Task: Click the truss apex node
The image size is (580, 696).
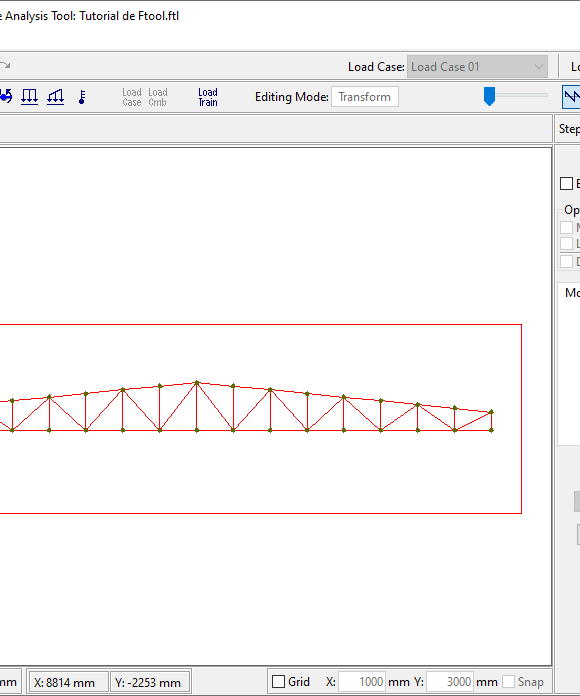Action: 197,382
